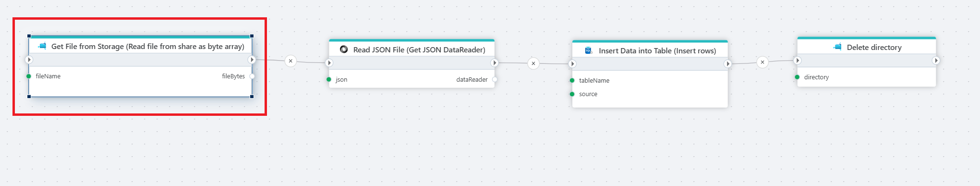Viewport: 980px width, 186px height.
Task: Select source input port on Insert Data node
Action: tap(572, 94)
